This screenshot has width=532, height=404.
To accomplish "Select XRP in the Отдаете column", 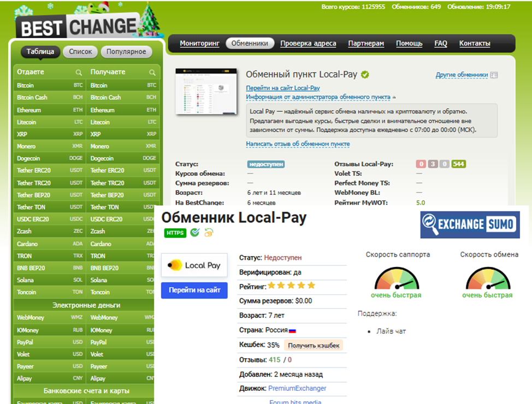I will 50,134.
